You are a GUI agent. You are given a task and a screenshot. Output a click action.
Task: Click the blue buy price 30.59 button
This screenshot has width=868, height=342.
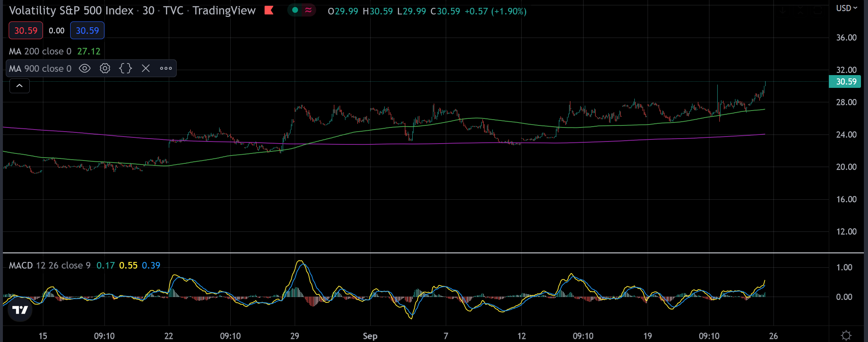(87, 31)
